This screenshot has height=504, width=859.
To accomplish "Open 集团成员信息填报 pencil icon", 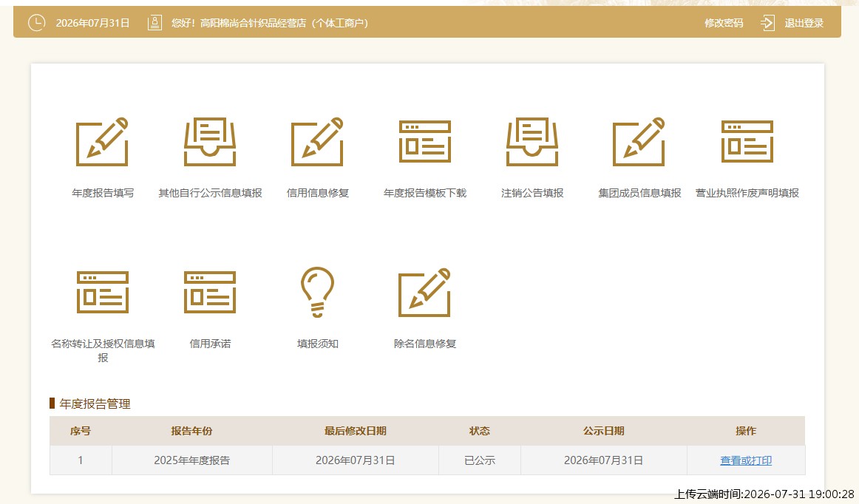I will click(x=639, y=142).
